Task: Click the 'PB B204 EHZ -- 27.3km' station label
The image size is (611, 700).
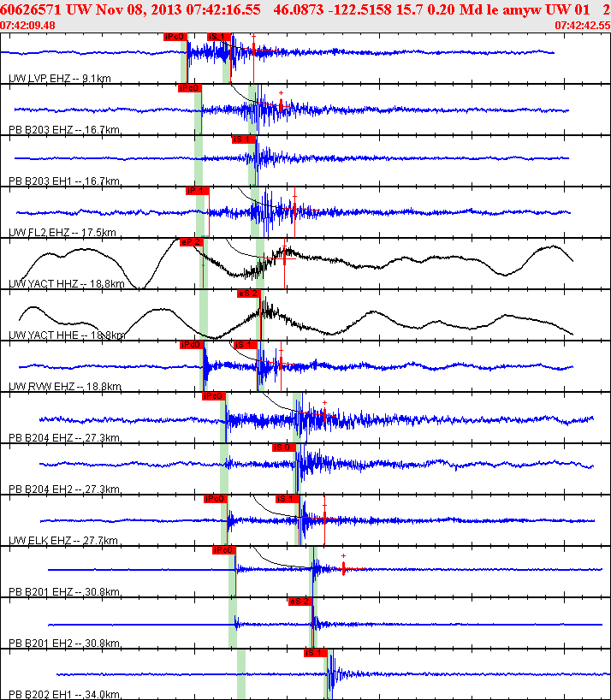Action: (x=65, y=438)
